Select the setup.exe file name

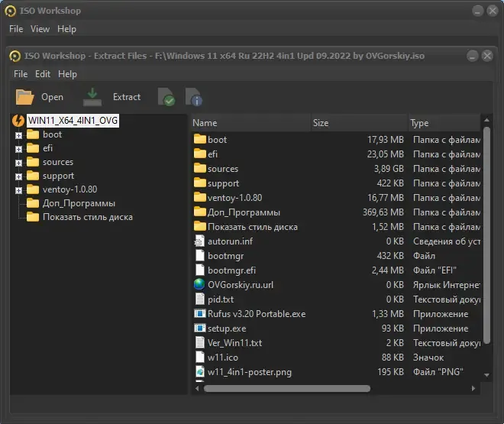(x=227, y=329)
